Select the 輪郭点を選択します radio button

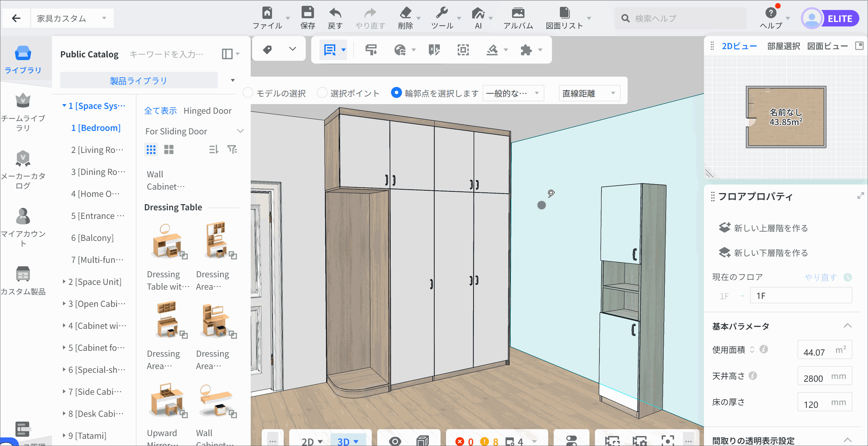396,93
